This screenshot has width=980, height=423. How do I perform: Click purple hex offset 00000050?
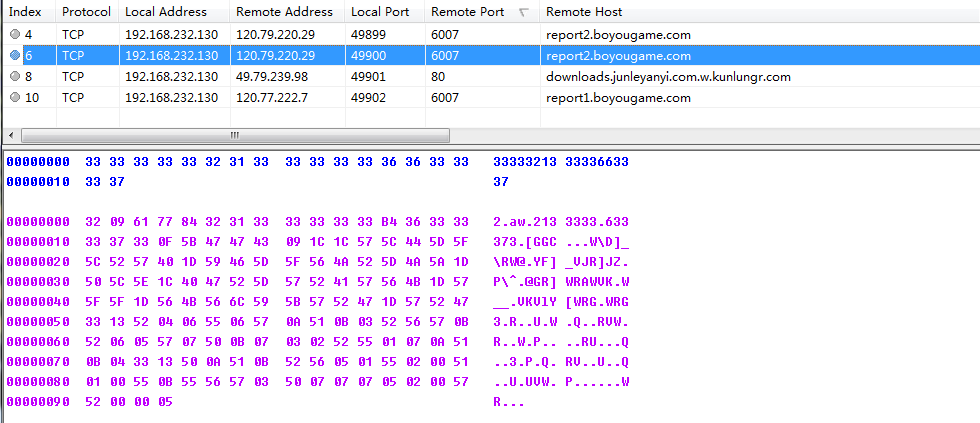(x=38, y=322)
